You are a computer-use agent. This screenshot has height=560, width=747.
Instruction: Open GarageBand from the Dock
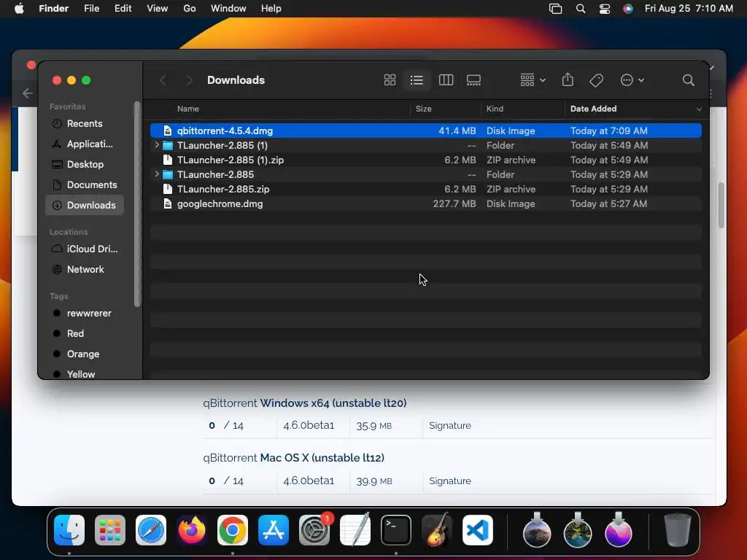[x=437, y=530]
